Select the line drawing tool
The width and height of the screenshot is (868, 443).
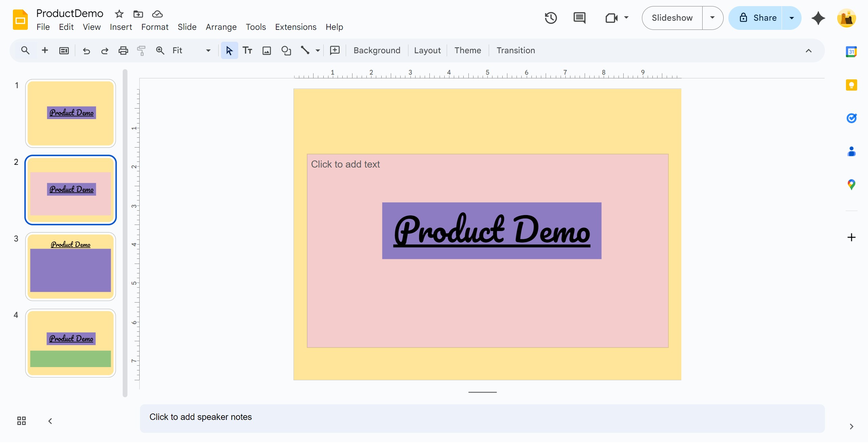(305, 51)
